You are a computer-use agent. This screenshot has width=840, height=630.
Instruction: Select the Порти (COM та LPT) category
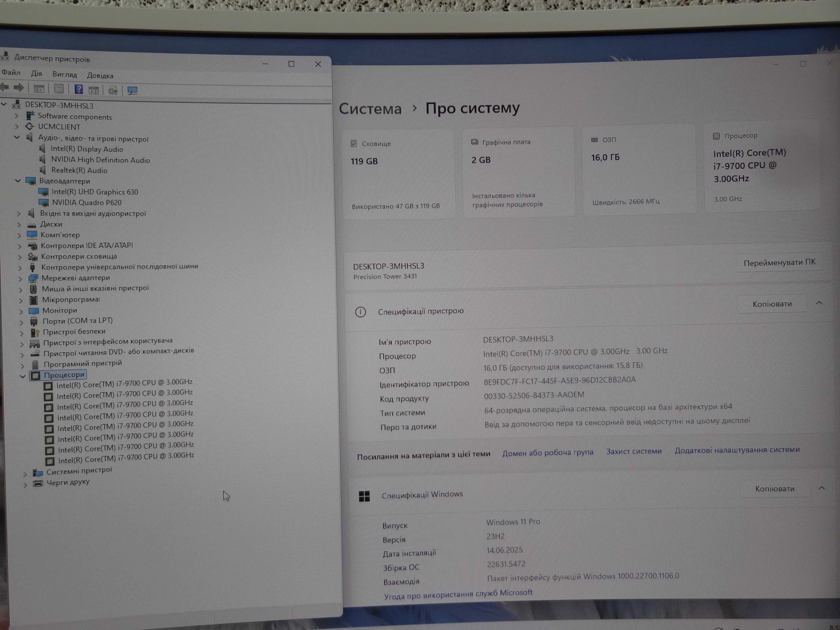77,321
